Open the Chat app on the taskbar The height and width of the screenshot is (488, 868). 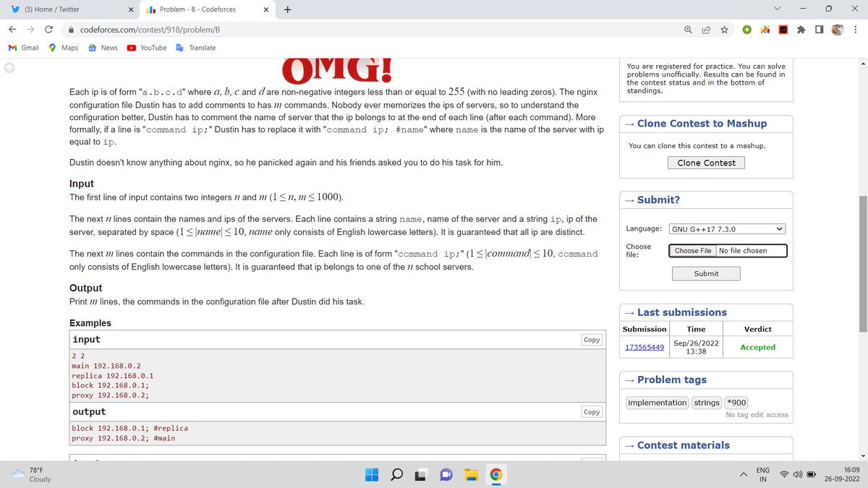(446, 475)
